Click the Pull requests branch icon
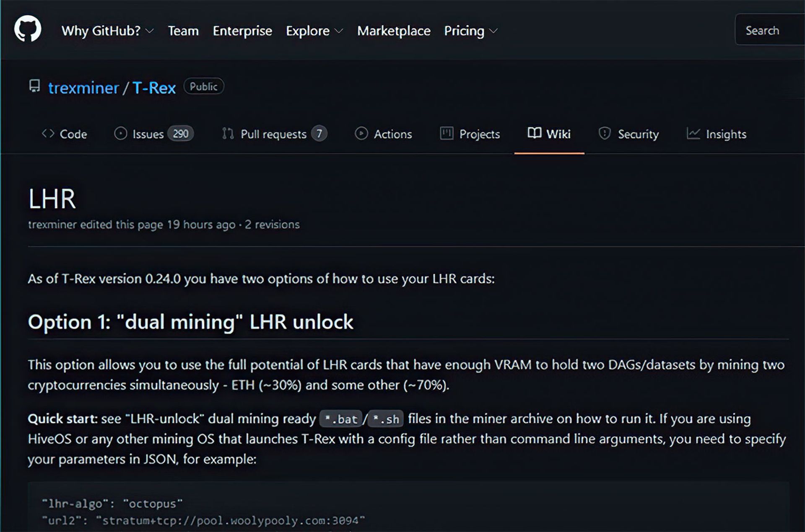This screenshot has height=532, width=805. click(x=228, y=134)
